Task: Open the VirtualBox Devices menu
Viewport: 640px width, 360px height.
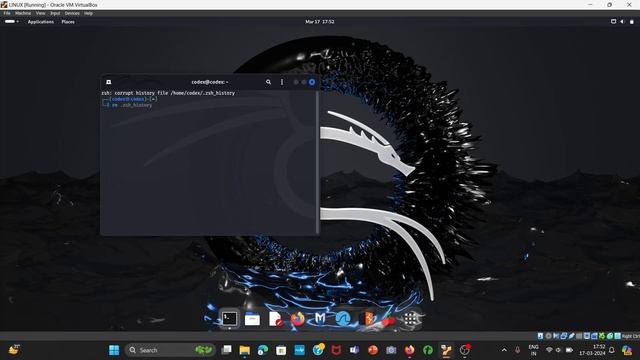Action: tap(72, 13)
